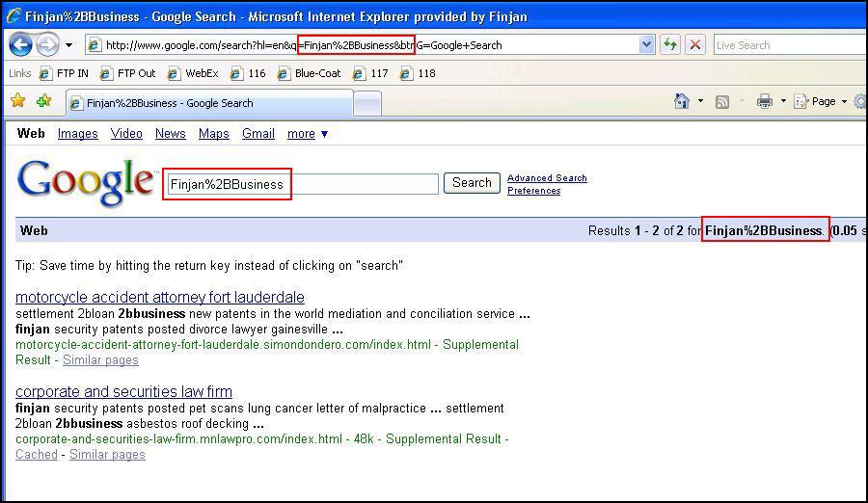Click the RSS Feeds icon
The image size is (868, 503).
pyautogui.click(x=721, y=101)
